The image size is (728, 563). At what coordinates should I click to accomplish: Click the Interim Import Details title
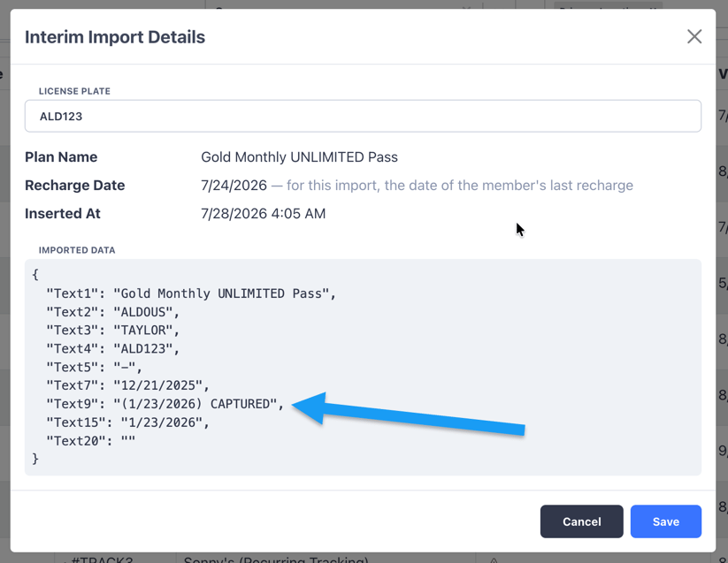pyautogui.click(x=115, y=37)
